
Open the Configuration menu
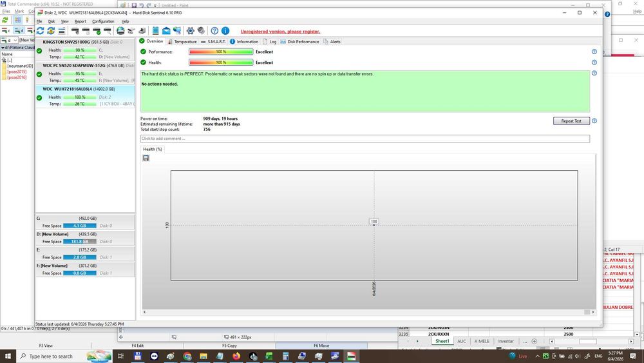coord(103,21)
